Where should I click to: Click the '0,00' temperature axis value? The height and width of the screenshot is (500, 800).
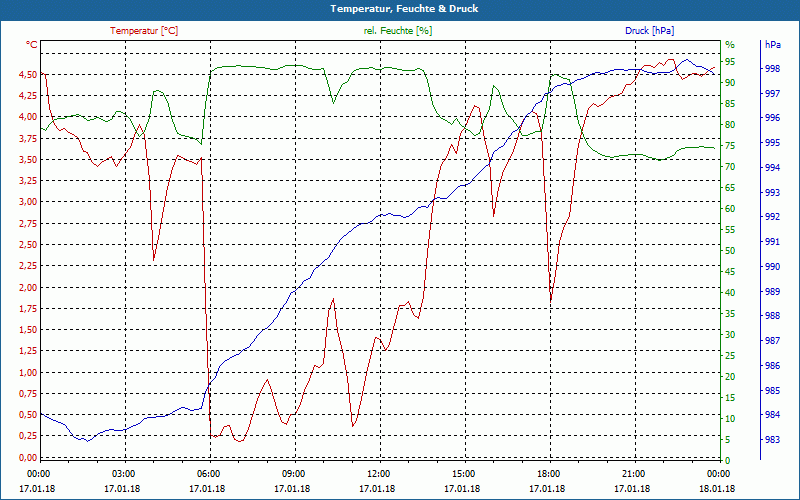click(x=28, y=458)
